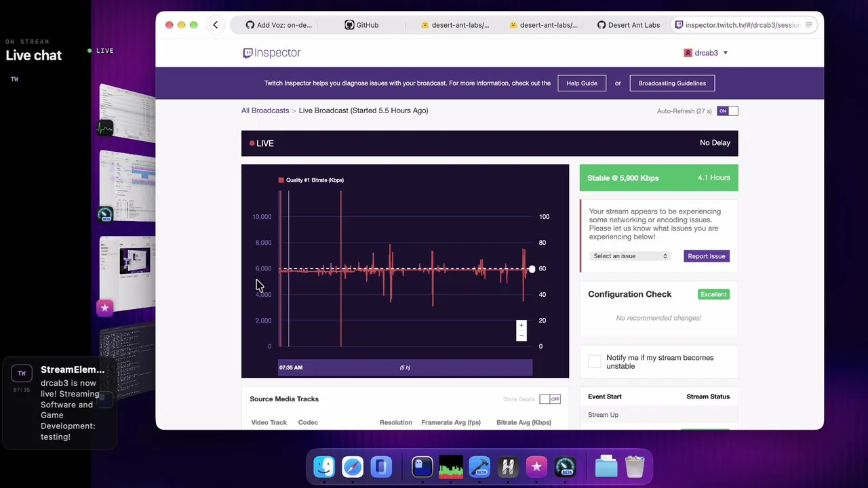Click the 'Video Track' column header
The image size is (868, 488).
(x=269, y=422)
